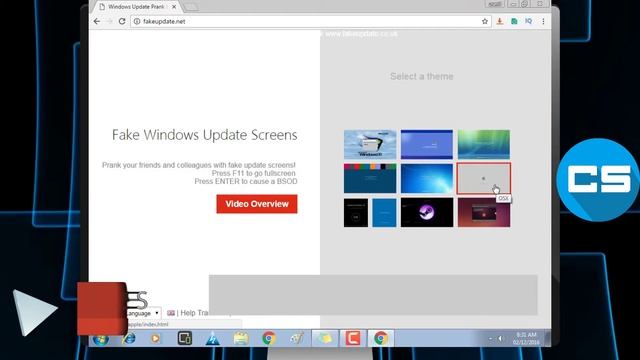640x360 pixels.
Task: Close the Windows Update Prank tab
Action: pyautogui.click(x=174, y=7)
